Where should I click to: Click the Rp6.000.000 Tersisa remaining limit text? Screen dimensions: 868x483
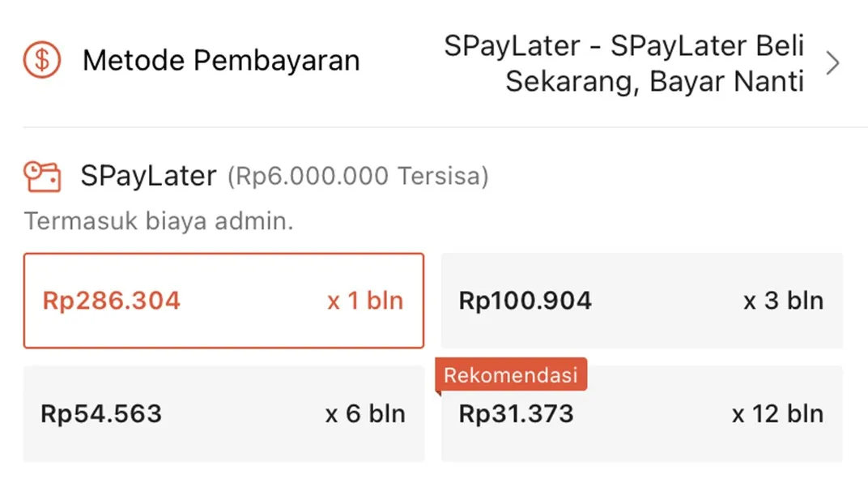pyautogui.click(x=358, y=176)
